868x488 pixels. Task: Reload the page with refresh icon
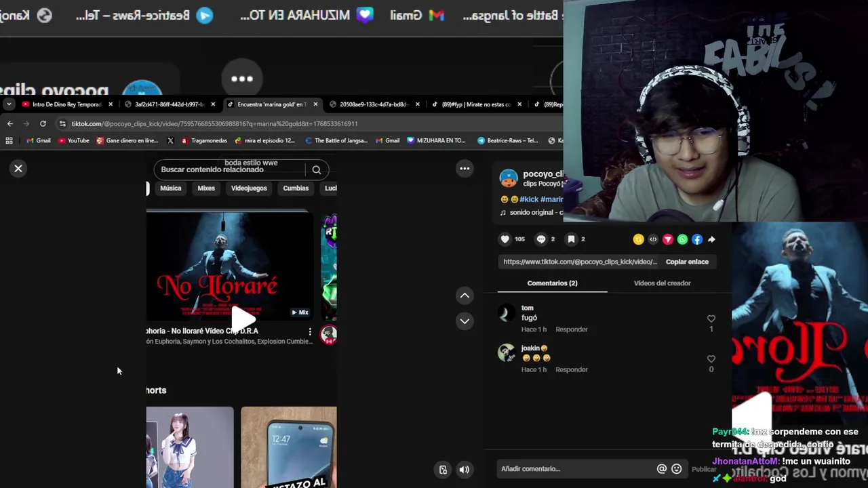coord(43,123)
